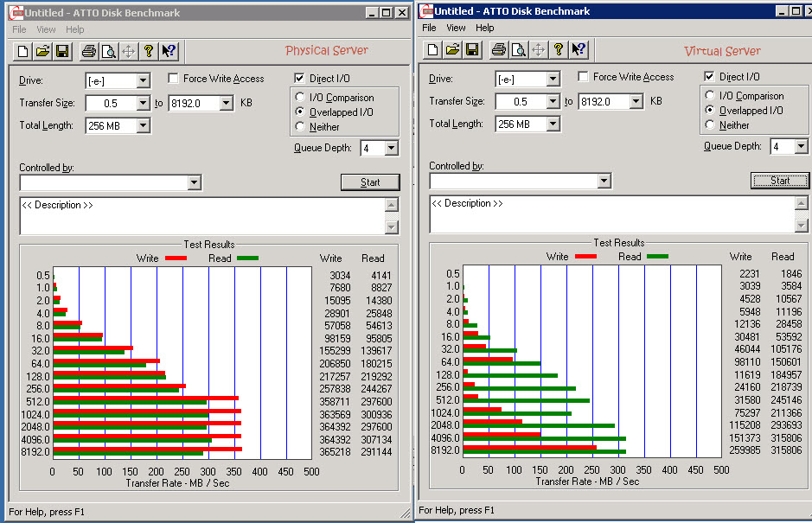Open Help menu in Physical Server window

[74, 29]
